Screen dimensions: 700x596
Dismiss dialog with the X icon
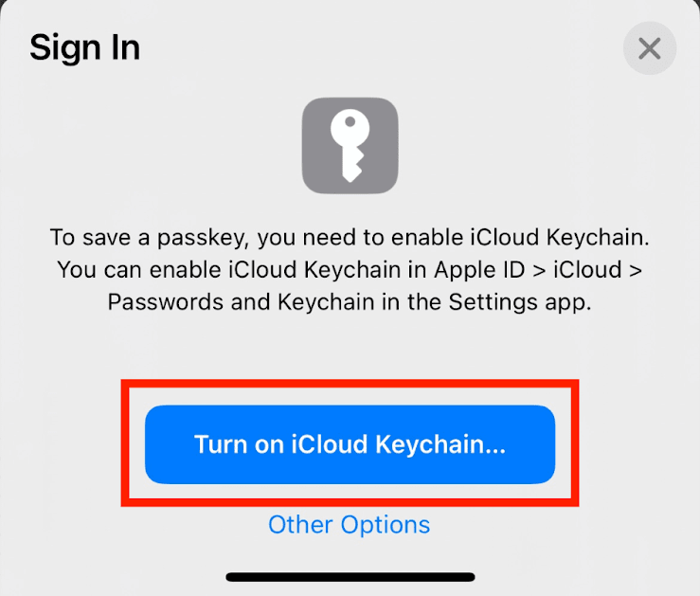click(x=649, y=48)
